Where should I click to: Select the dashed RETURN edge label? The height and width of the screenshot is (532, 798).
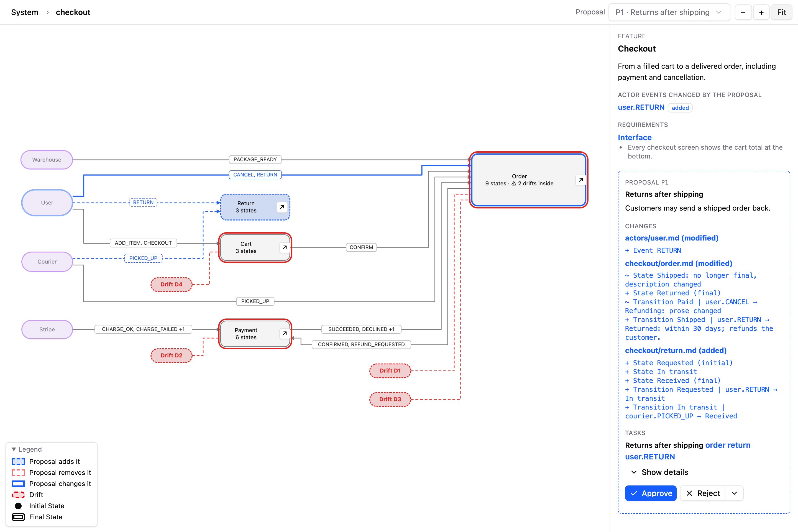pyautogui.click(x=143, y=203)
